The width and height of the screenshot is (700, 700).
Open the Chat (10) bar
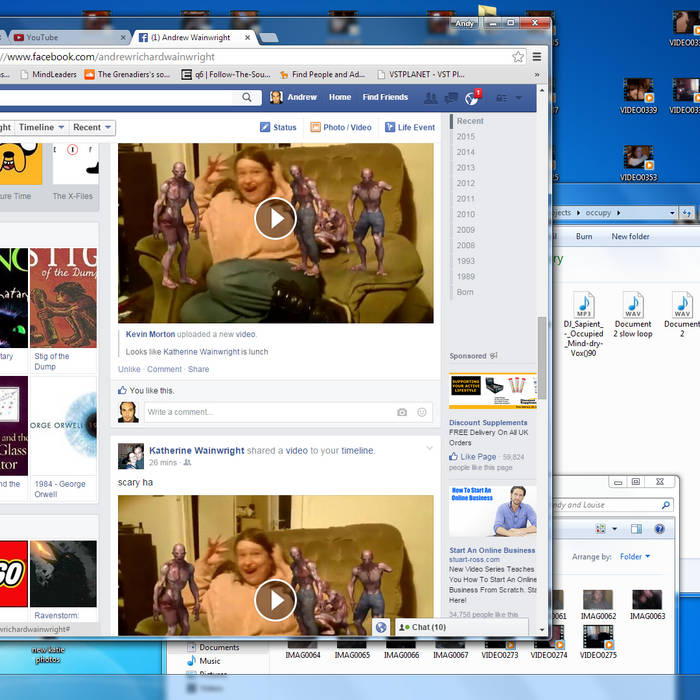tap(462, 627)
